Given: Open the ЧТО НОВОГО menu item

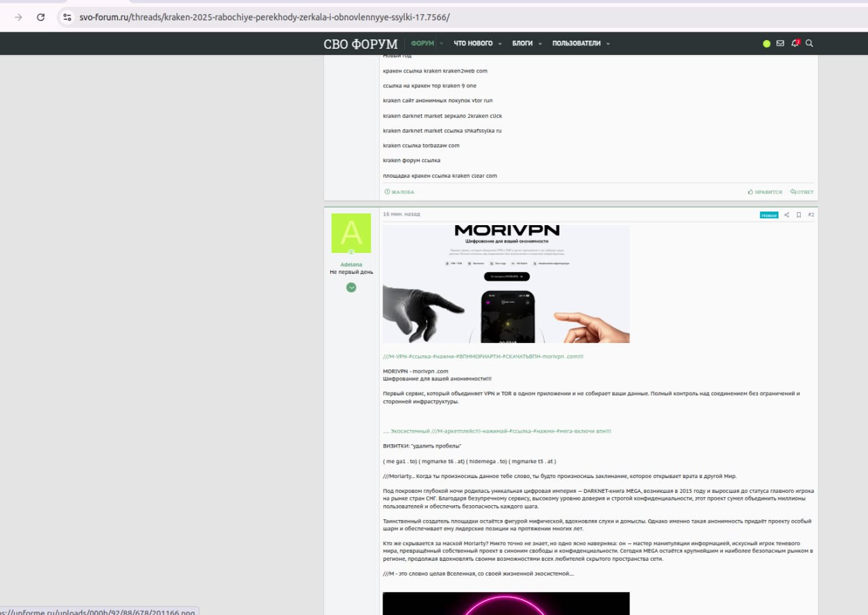Looking at the screenshot, I should point(473,43).
